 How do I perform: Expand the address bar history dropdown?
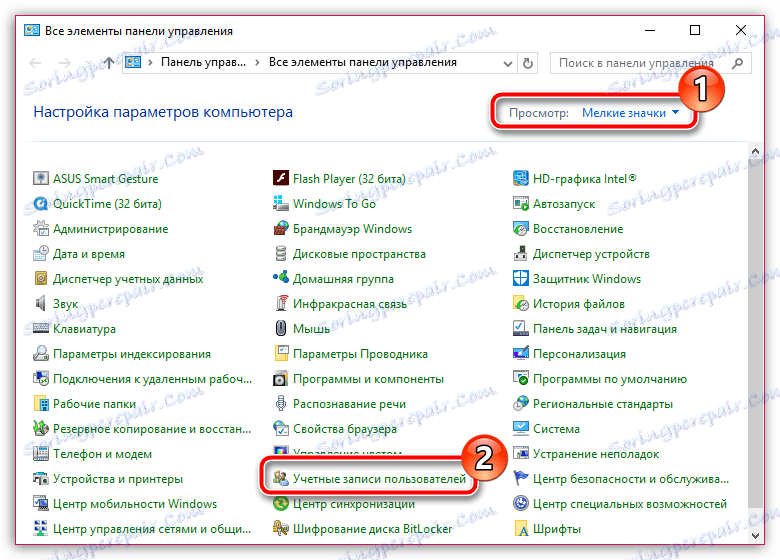507,64
